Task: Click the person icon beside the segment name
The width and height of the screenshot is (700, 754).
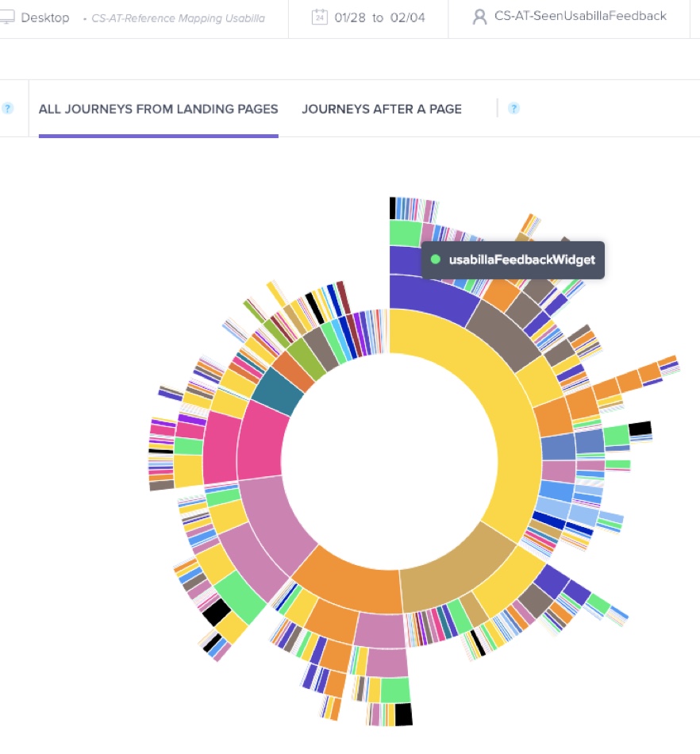Action: 479,16
